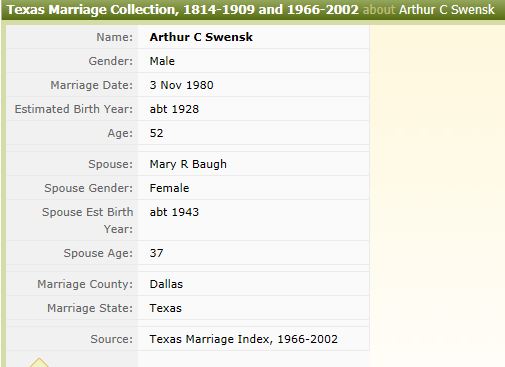Click 'Arthur C Swensk' in the header bar

tap(447, 10)
